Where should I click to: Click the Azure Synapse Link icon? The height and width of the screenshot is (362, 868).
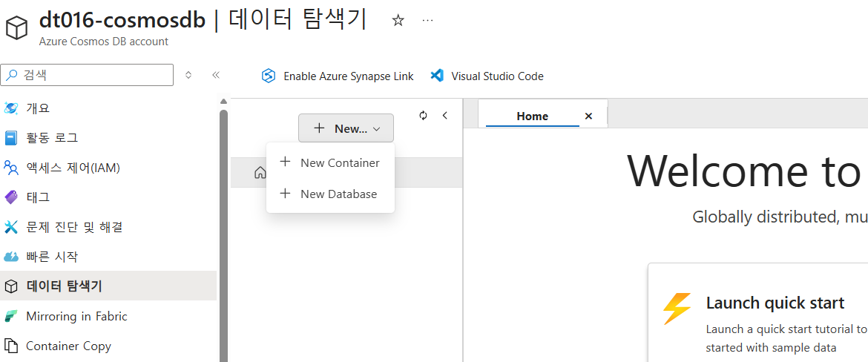269,76
